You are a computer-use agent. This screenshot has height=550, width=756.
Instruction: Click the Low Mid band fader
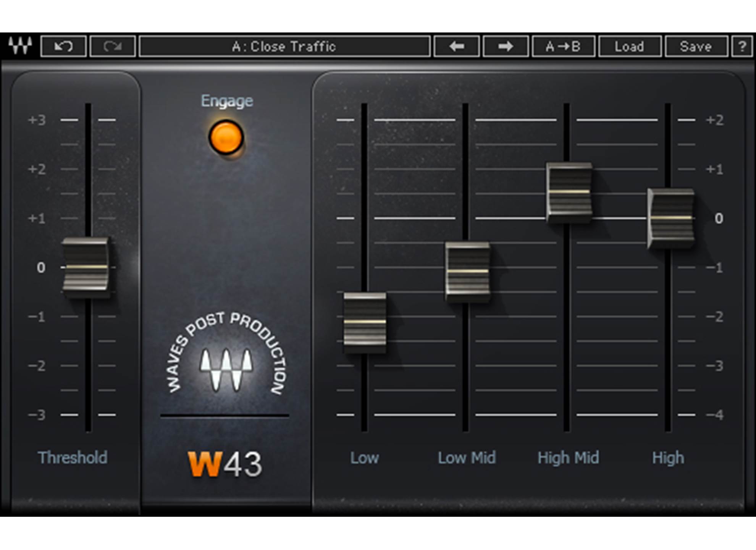(467, 271)
